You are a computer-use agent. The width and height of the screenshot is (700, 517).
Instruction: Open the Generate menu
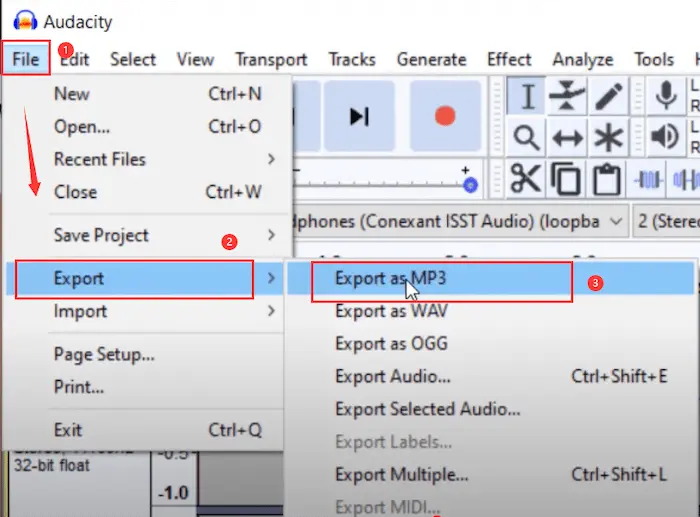click(431, 59)
